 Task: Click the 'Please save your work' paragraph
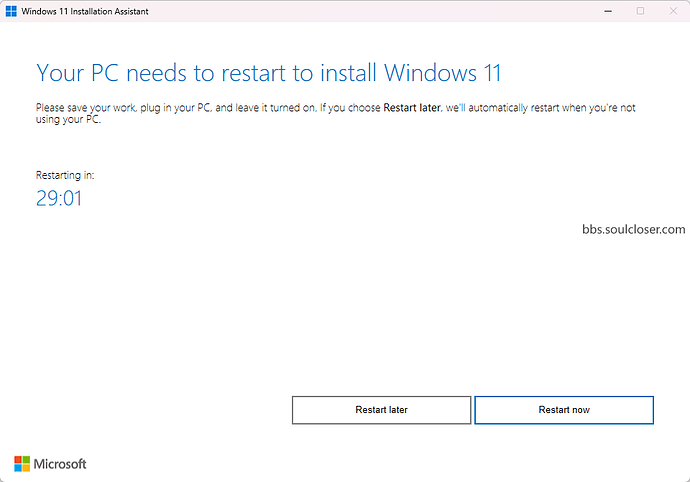(335, 113)
